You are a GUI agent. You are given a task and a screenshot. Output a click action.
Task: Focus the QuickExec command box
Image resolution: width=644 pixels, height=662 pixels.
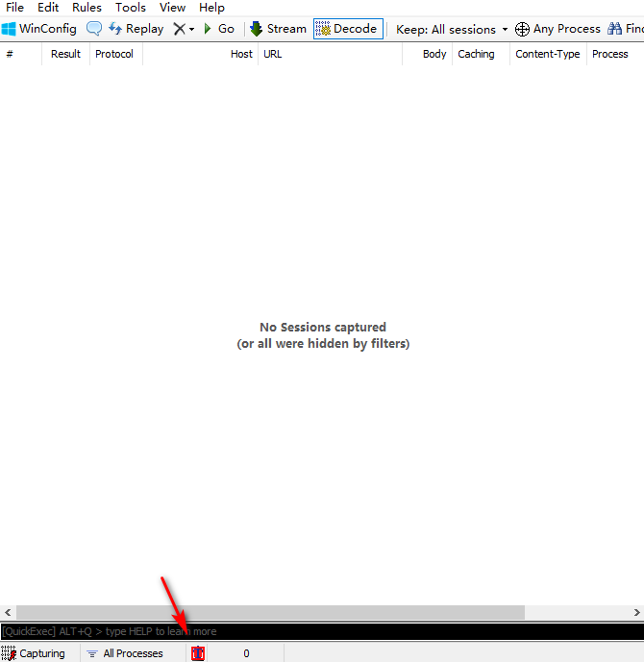pos(322,631)
